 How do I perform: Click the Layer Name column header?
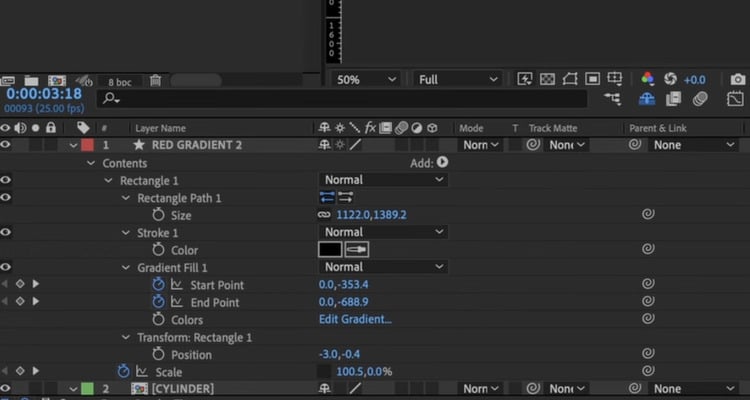pyautogui.click(x=160, y=128)
